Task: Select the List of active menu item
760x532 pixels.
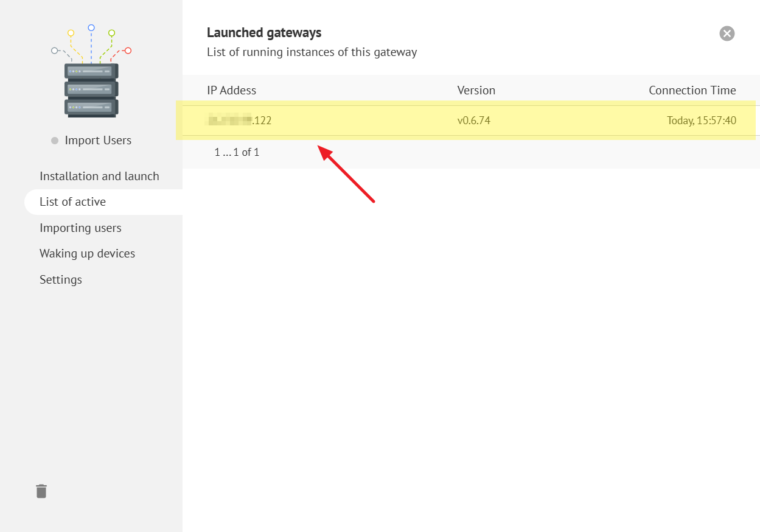Action: (x=72, y=201)
